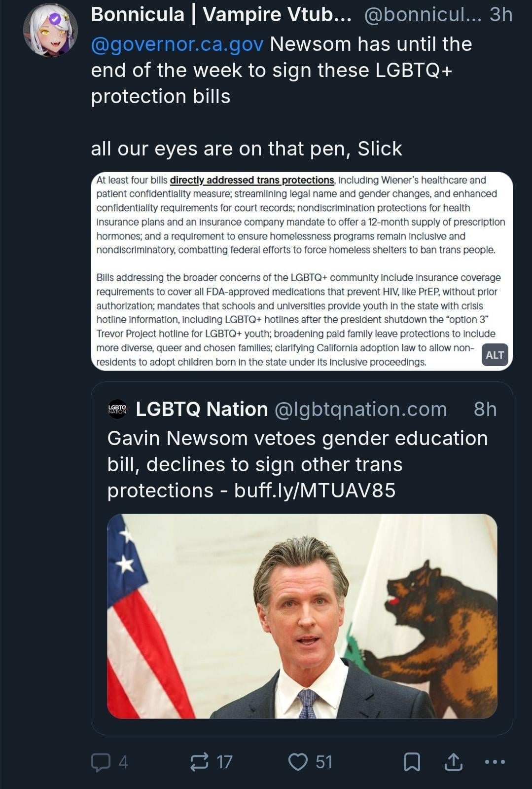Open the @governor.ca.gov mention
The height and width of the screenshot is (789, 532).
[x=177, y=44]
